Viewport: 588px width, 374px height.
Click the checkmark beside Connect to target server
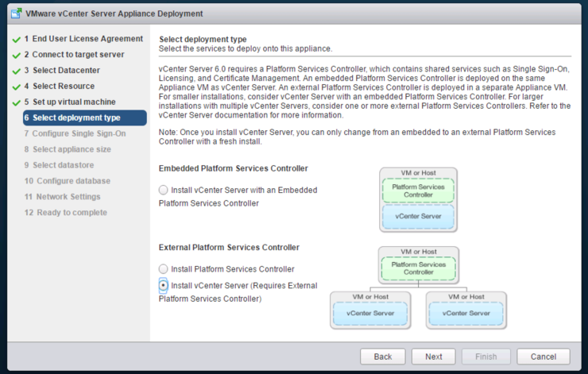click(17, 56)
